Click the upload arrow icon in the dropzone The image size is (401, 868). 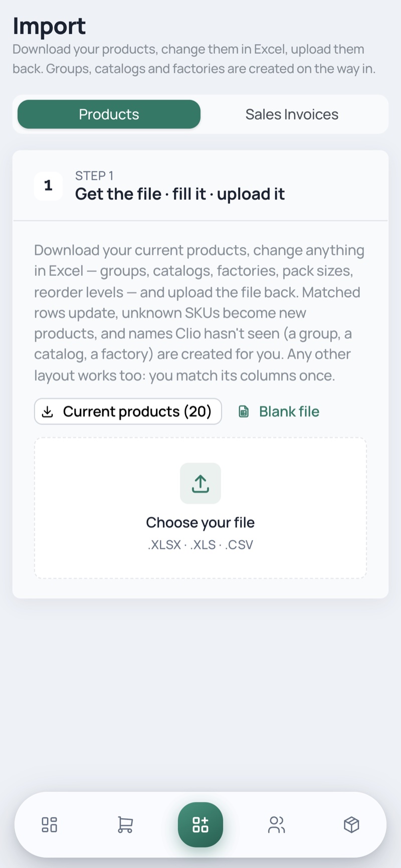[x=200, y=483]
